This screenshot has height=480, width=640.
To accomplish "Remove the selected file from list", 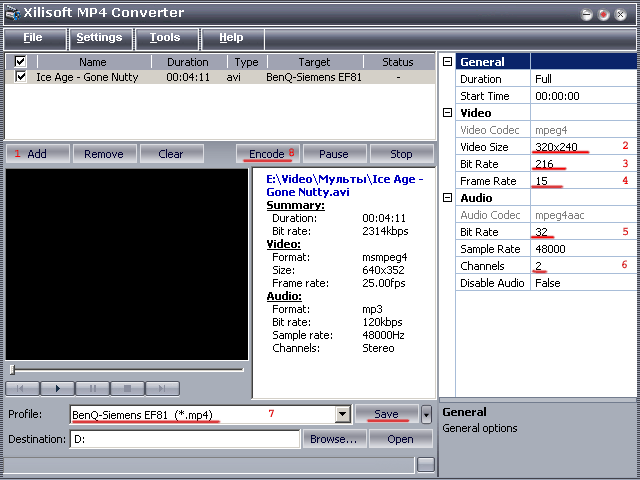I will coord(104,154).
